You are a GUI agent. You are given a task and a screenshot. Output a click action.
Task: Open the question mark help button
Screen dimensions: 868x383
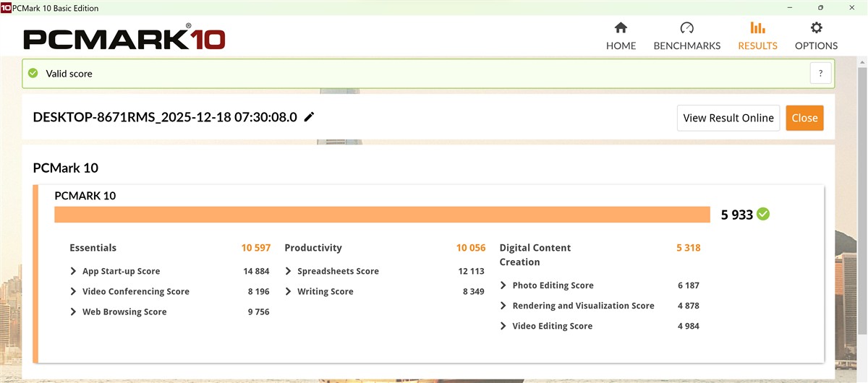click(x=820, y=73)
